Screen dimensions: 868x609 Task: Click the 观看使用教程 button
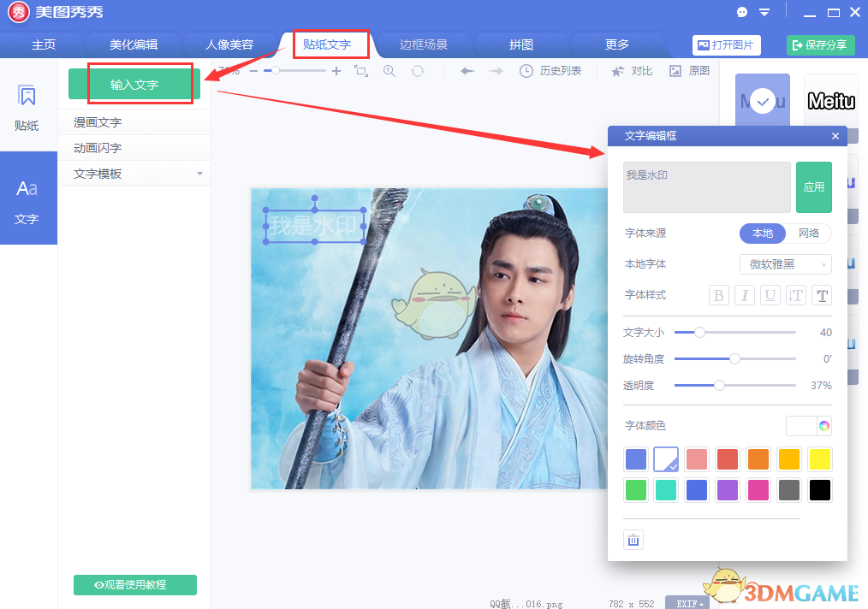[x=134, y=585]
